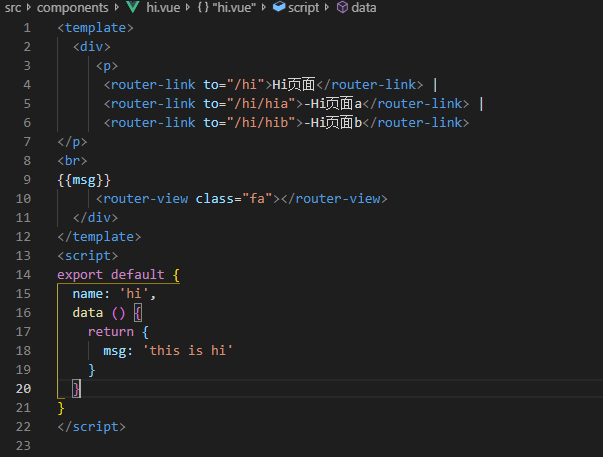The width and height of the screenshot is (603, 457).
Task: Click the closing div tag on line 11
Action: (x=95, y=218)
